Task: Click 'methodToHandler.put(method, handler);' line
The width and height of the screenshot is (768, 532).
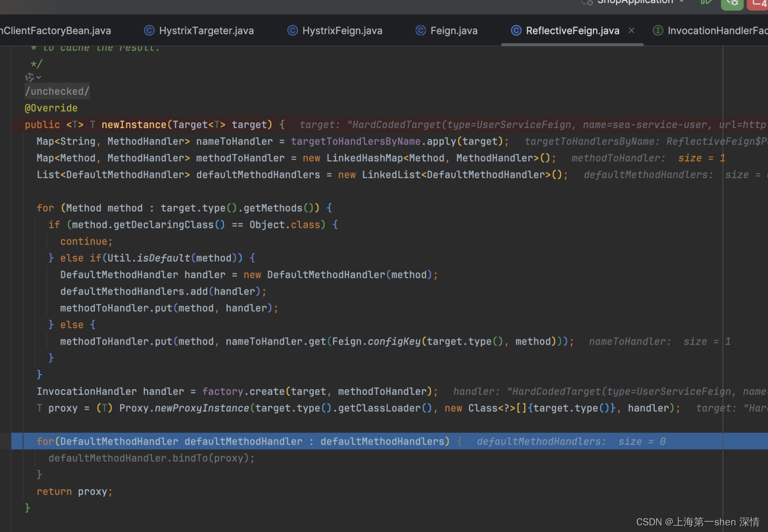Action: [169, 308]
